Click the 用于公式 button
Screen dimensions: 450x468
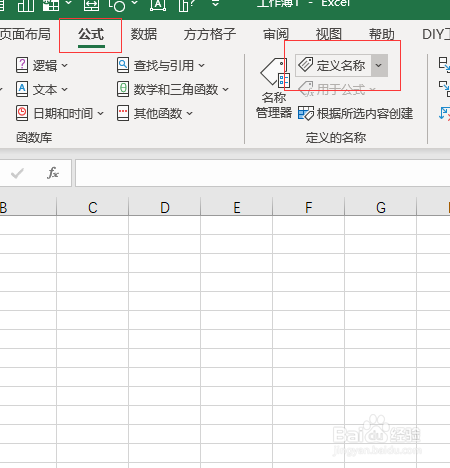click(x=337, y=89)
